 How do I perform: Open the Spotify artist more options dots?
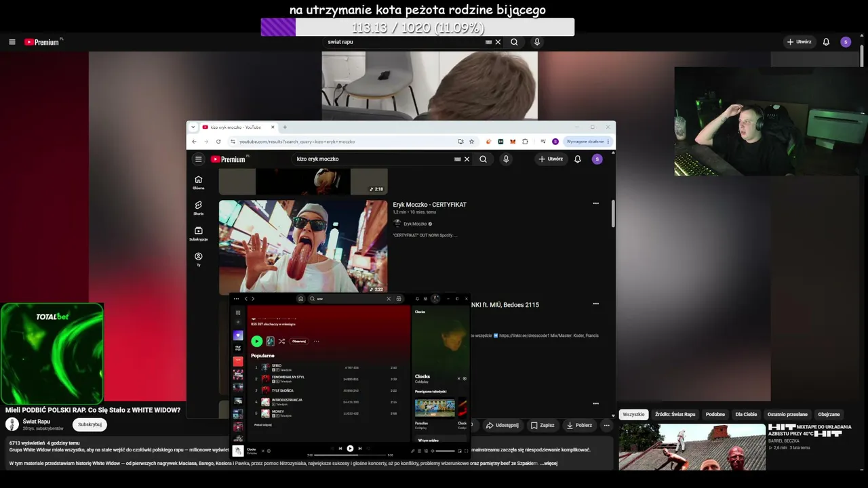pyautogui.click(x=316, y=342)
